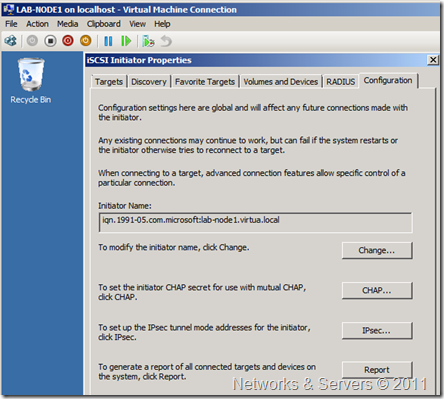Click the Change... button
This screenshot has width=444, height=399.
(377, 250)
